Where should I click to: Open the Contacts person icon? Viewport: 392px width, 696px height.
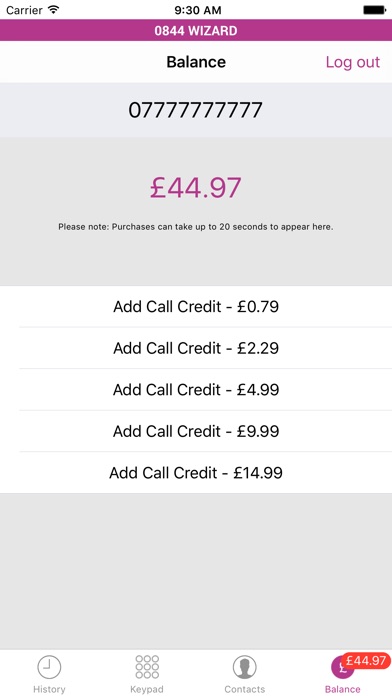(x=245, y=667)
